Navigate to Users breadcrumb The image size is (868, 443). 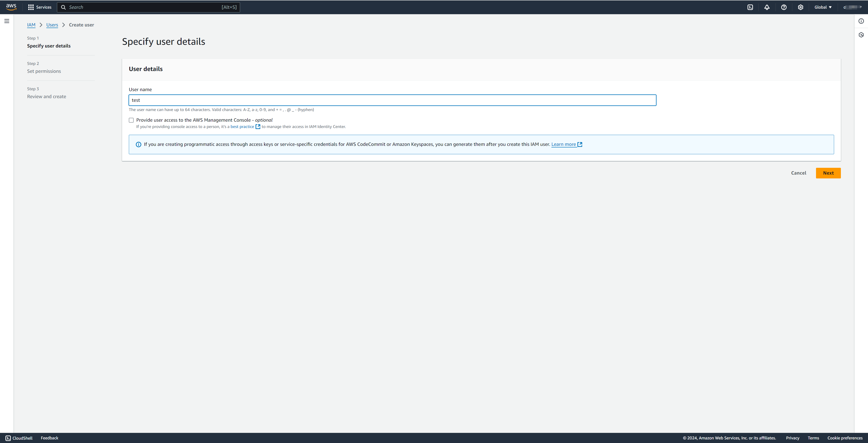coord(52,25)
